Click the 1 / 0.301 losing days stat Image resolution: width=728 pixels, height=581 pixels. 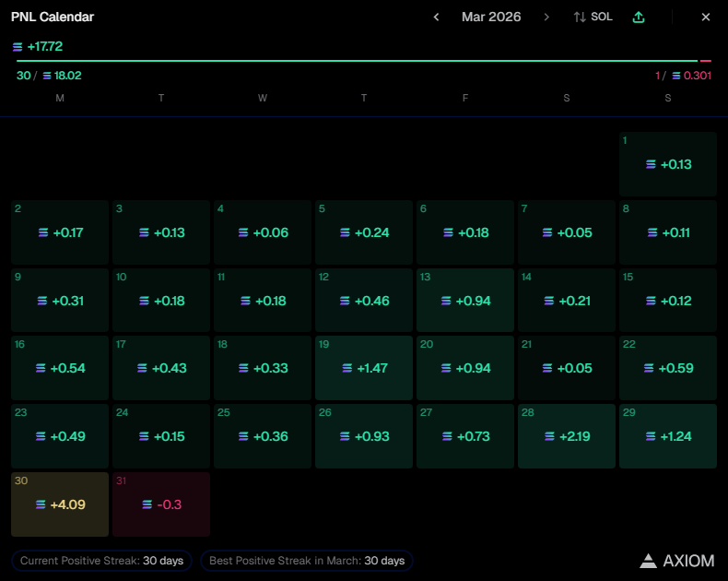[683, 76]
